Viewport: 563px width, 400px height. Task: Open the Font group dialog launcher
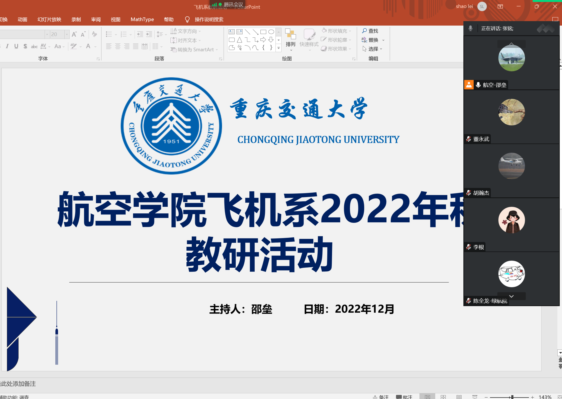[x=98, y=59]
